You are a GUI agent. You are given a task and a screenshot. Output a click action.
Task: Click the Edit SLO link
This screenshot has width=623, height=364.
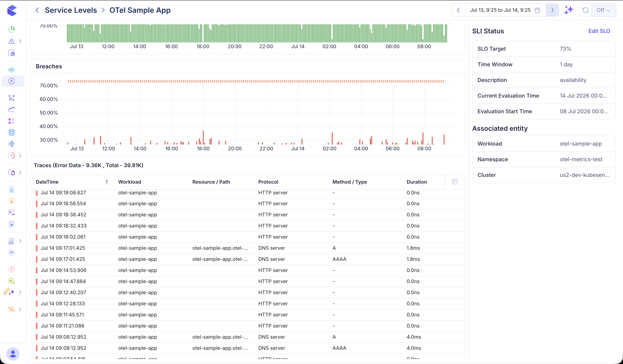coord(599,31)
